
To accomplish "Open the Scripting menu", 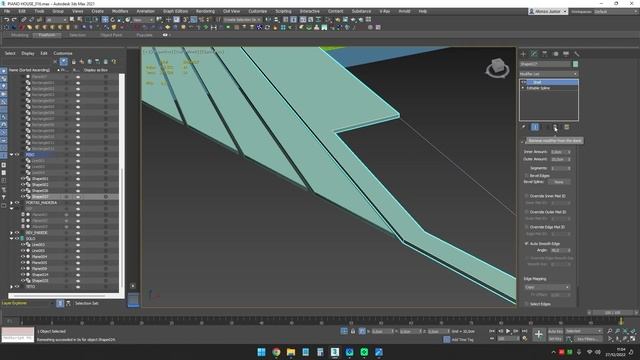I will 283,11.
